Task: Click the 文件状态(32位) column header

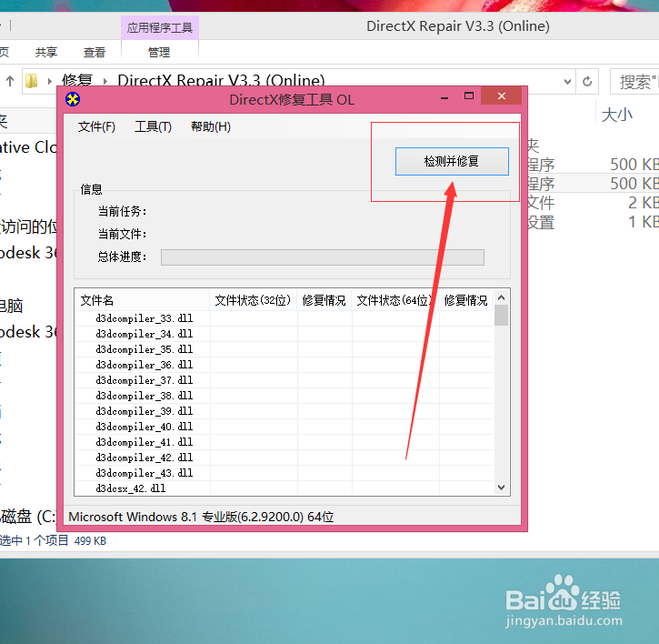Action: coord(253,300)
